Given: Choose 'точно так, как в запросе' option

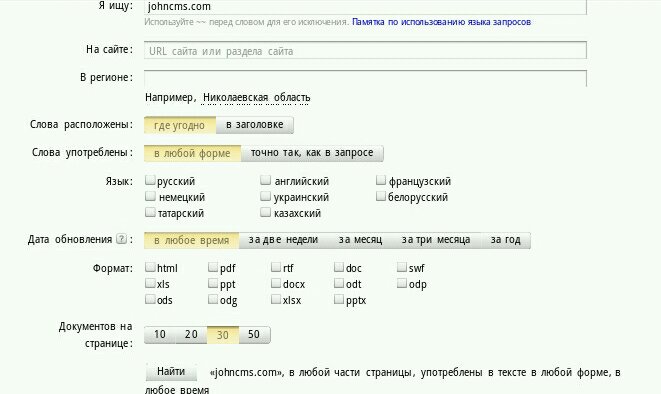Looking at the screenshot, I should (312, 153).
